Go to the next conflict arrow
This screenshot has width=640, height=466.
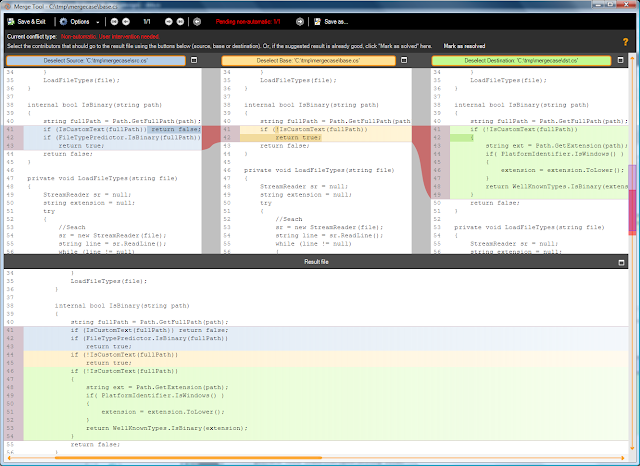point(170,20)
